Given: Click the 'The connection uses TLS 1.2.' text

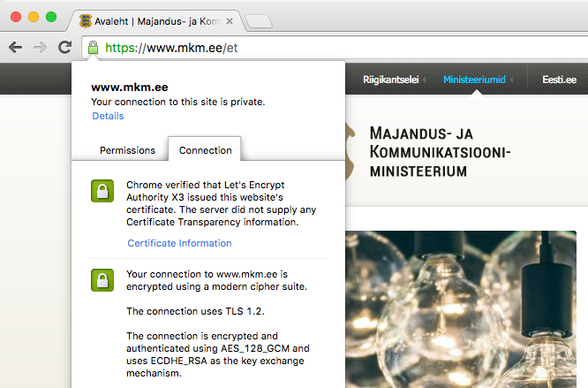Looking at the screenshot, I should coord(195,311).
